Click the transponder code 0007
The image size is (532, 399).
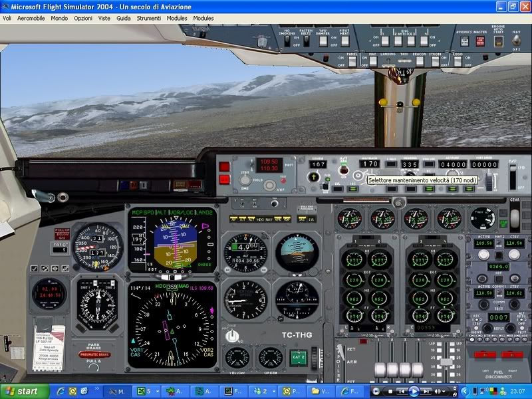point(498,317)
